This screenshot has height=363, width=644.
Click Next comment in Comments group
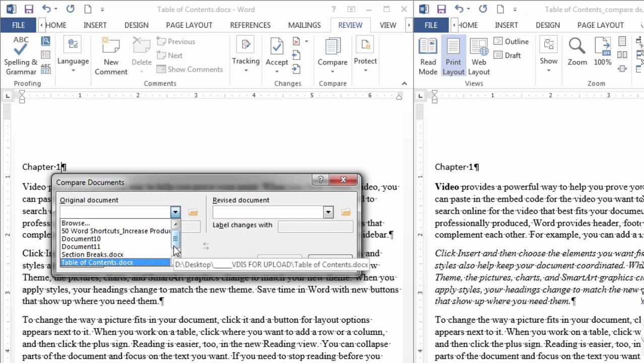[170, 55]
